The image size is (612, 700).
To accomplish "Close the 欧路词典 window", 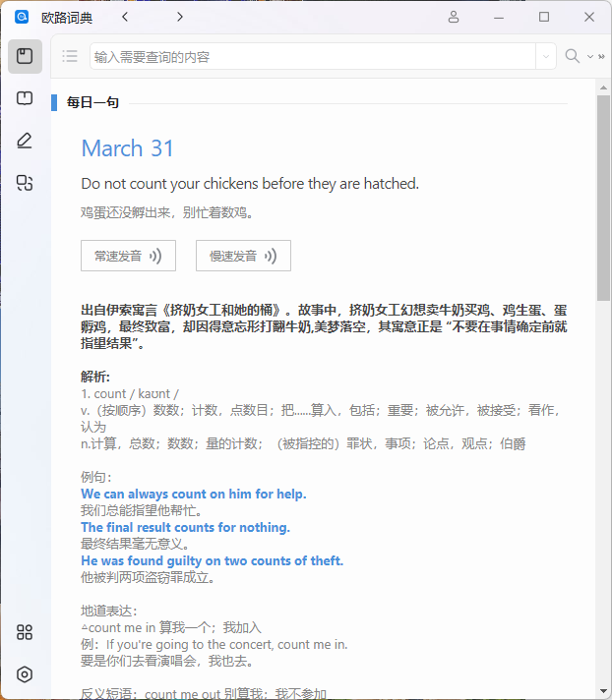I will click(589, 17).
